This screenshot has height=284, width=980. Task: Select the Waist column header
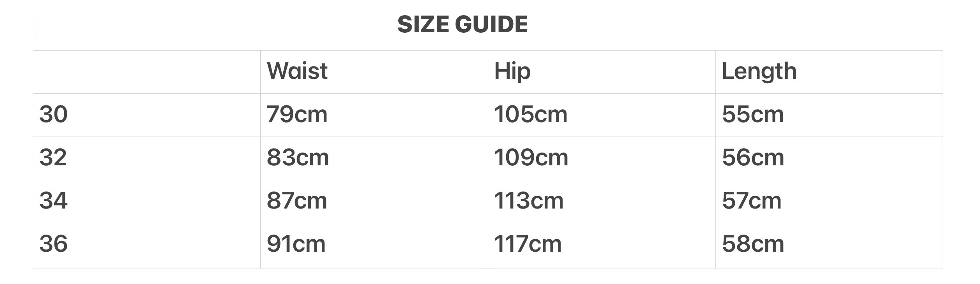297,71
